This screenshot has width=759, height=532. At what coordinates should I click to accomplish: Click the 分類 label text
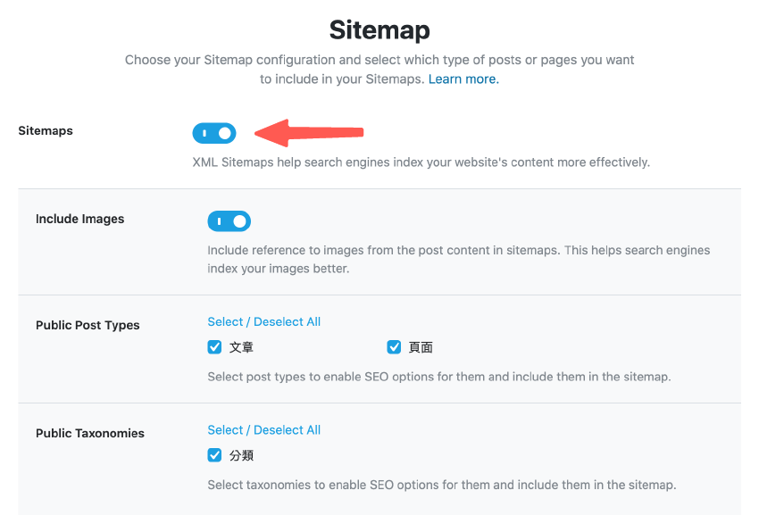coord(239,454)
